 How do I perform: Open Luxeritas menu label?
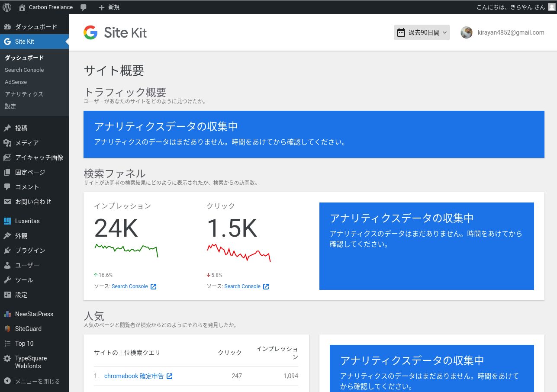[x=27, y=221]
